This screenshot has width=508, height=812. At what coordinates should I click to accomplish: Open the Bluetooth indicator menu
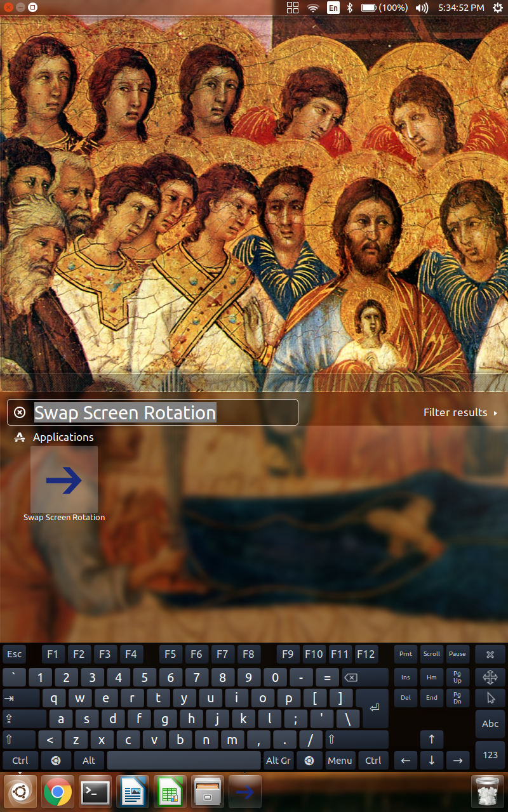(x=349, y=8)
